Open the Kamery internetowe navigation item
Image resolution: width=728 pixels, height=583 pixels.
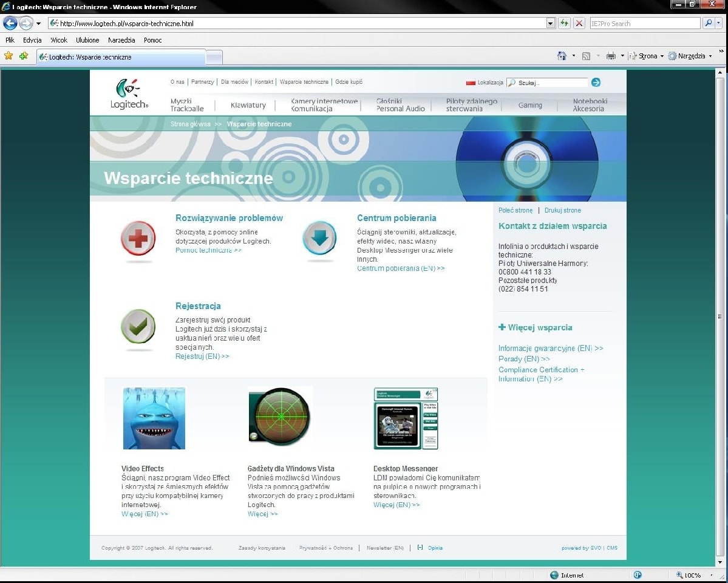(324, 105)
